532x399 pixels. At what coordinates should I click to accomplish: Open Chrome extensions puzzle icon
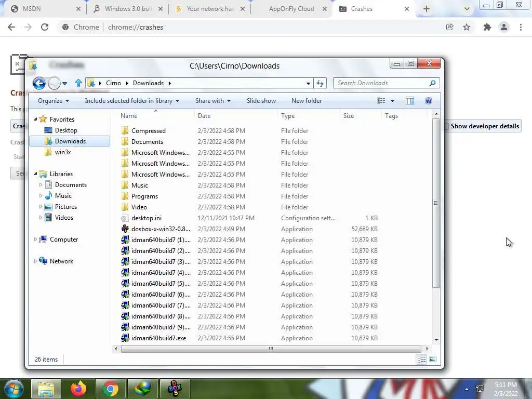[x=487, y=27]
